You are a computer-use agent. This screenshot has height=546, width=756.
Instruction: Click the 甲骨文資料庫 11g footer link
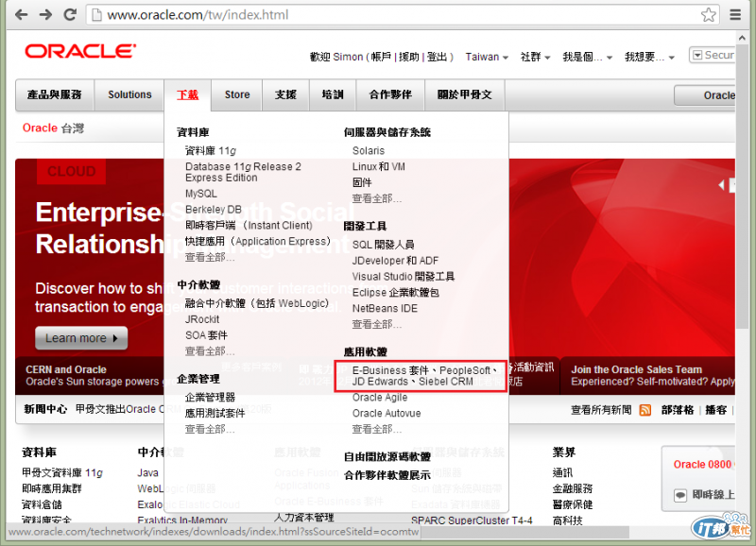(x=62, y=473)
